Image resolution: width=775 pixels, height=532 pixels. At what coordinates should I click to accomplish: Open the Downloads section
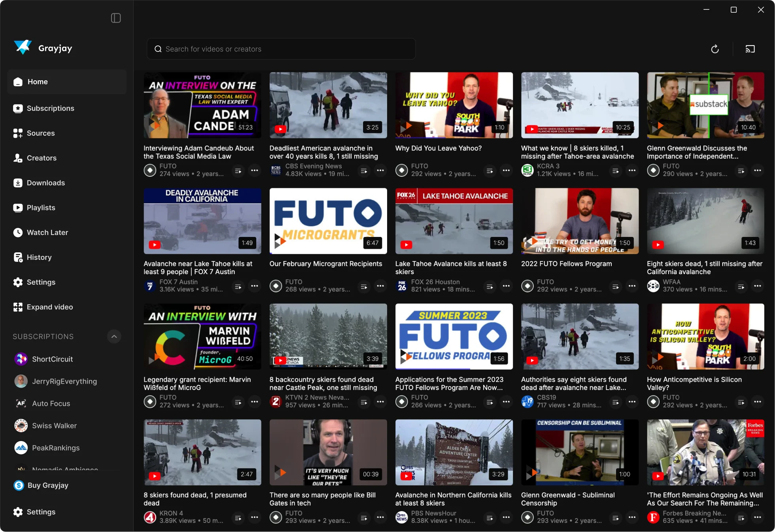(45, 183)
